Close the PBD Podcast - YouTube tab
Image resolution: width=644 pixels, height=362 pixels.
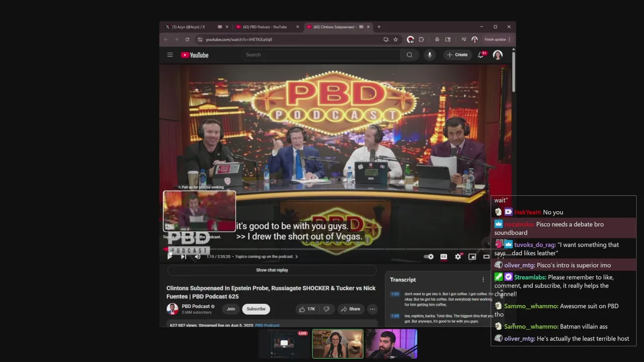pyautogui.click(x=297, y=27)
